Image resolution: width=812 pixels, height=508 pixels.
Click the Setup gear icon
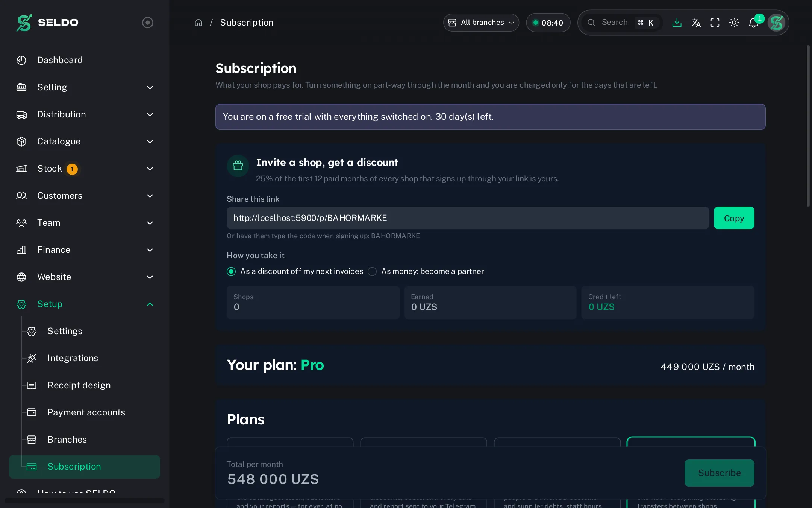[21, 304]
